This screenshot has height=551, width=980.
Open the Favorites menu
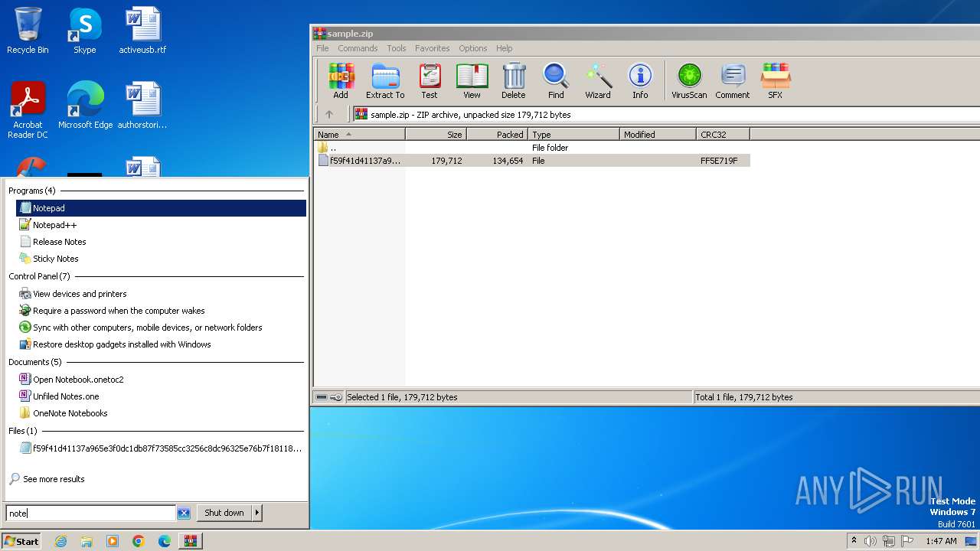[433, 48]
